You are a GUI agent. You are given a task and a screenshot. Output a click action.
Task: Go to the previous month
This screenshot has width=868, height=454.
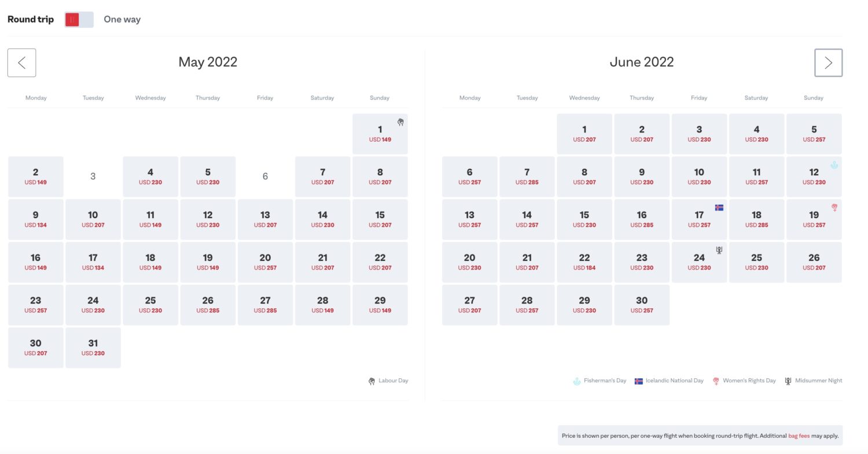[21, 62]
